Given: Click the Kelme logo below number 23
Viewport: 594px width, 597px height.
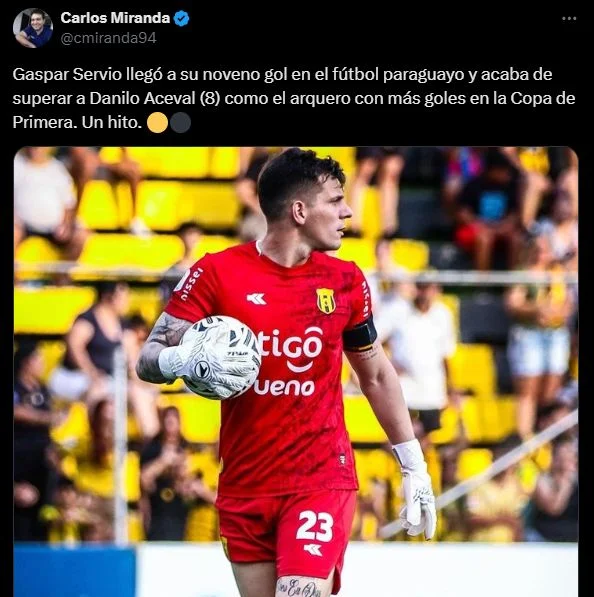Looking at the screenshot, I should 313,549.
